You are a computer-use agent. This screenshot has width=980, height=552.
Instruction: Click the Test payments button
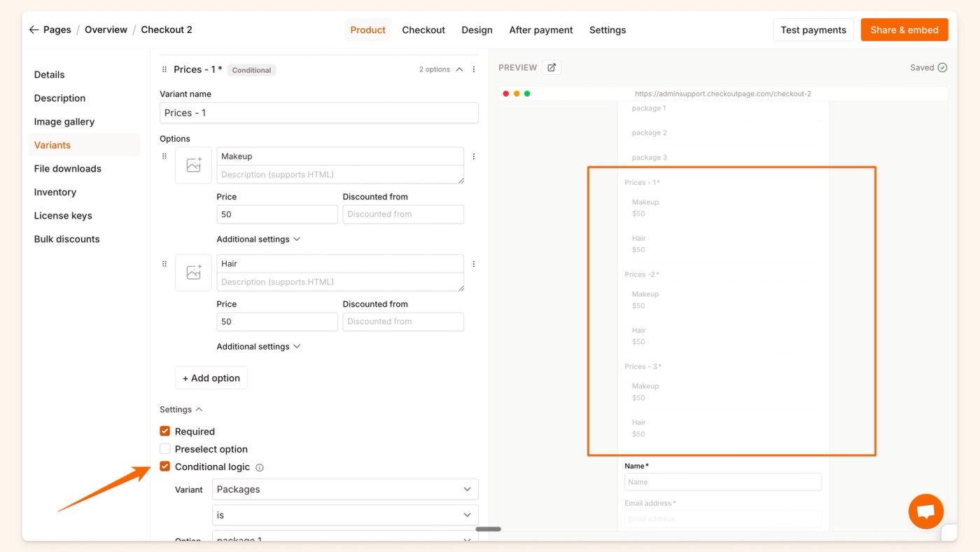point(813,30)
